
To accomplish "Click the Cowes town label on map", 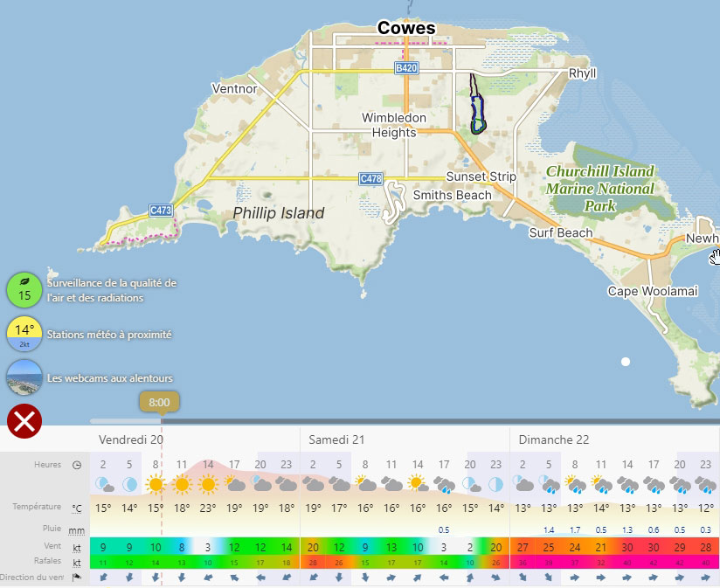I will click(x=406, y=28).
